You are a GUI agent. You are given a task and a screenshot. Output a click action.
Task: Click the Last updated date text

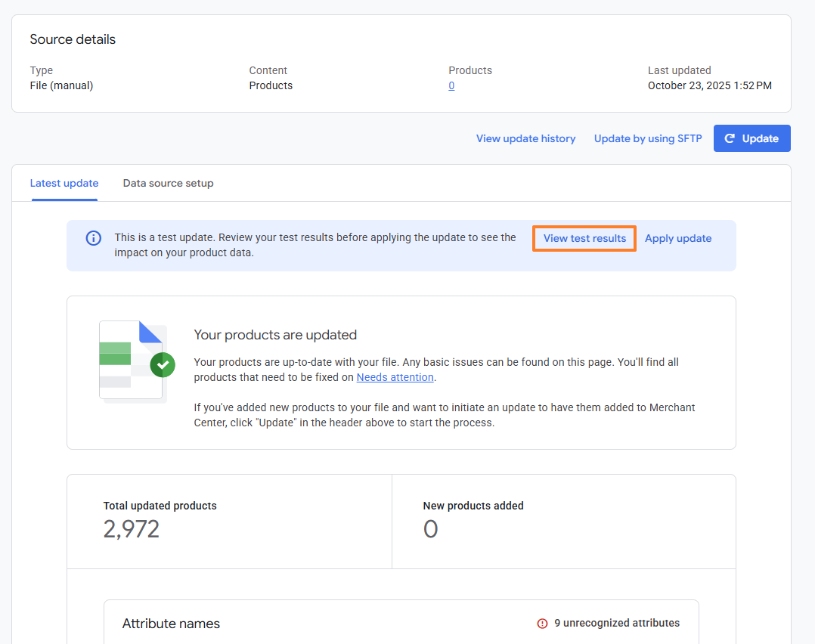point(709,85)
